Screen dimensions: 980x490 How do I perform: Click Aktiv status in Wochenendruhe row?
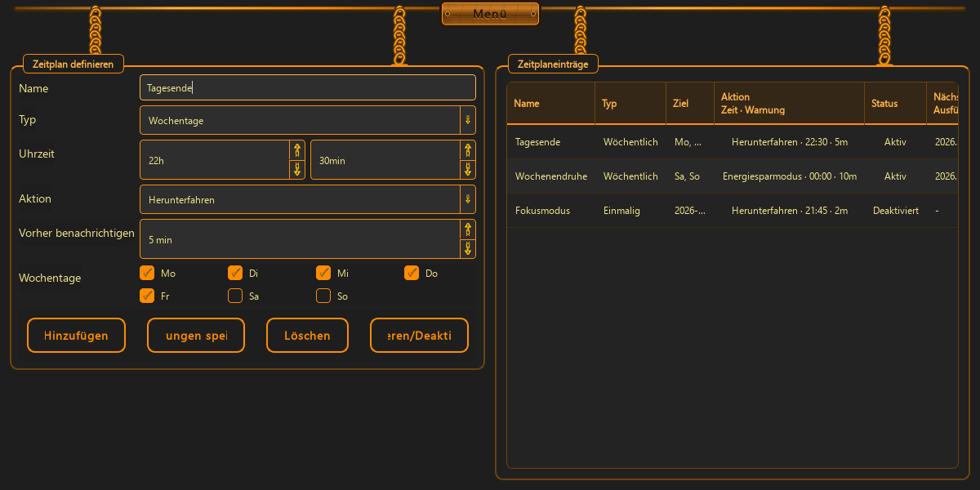point(896,176)
